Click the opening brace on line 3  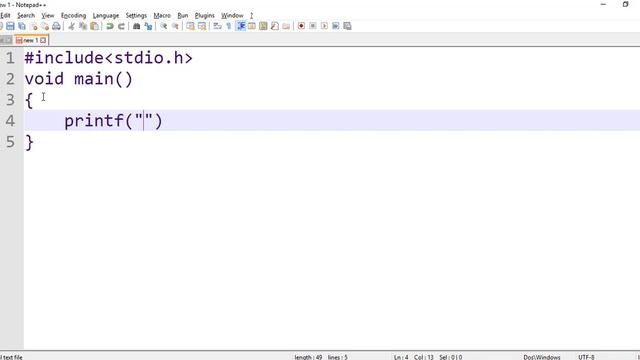click(x=29, y=100)
